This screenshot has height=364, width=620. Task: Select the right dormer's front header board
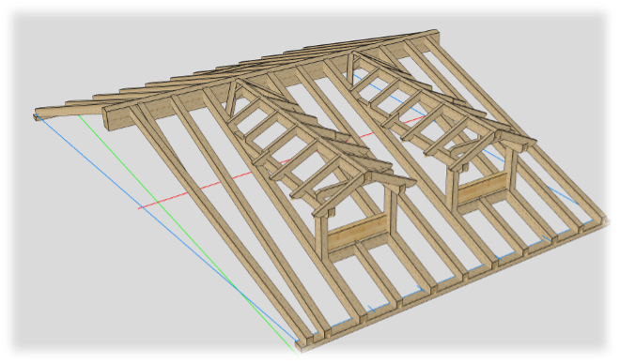[483, 188]
